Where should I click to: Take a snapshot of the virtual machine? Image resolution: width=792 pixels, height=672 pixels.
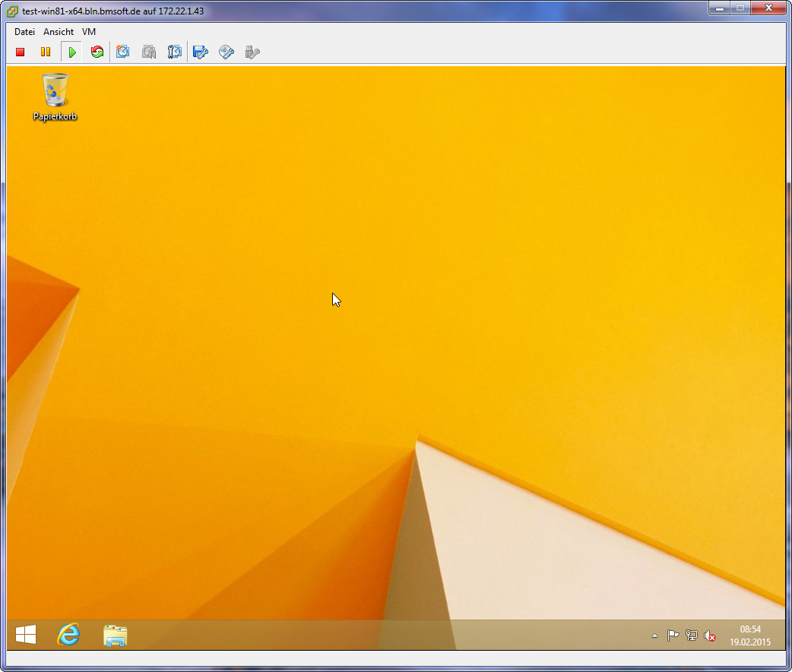point(122,52)
